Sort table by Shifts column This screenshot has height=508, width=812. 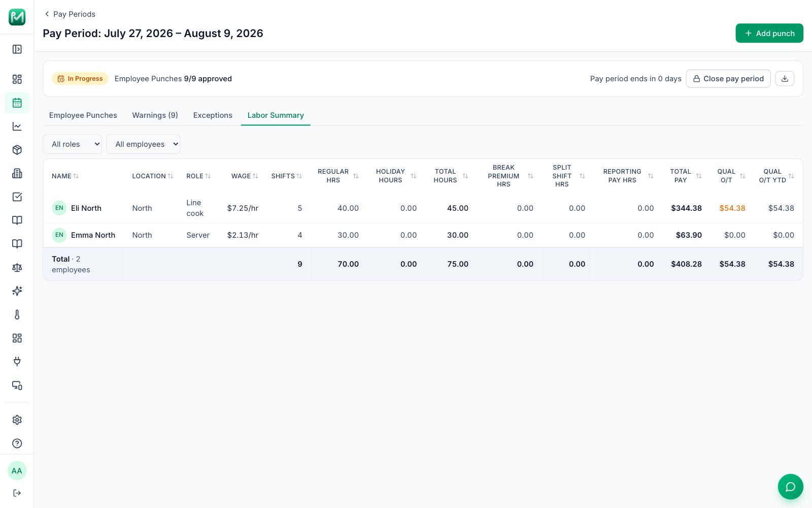(287, 176)
